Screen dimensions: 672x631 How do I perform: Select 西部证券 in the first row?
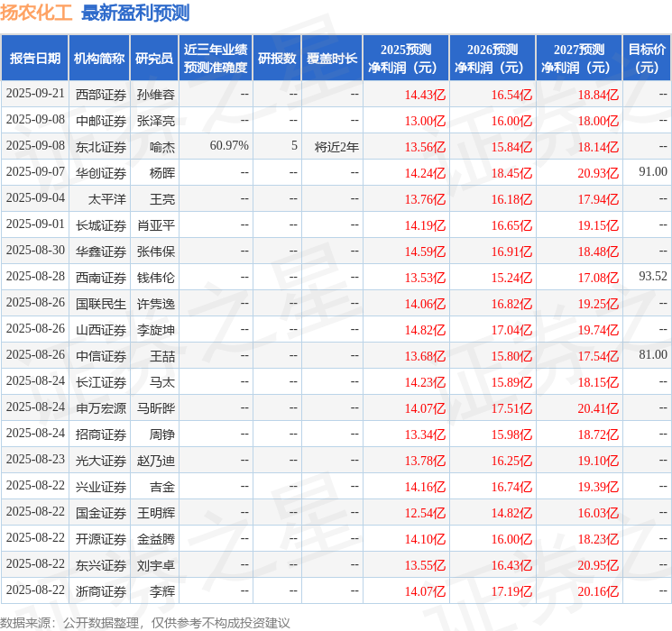point(101,95)
